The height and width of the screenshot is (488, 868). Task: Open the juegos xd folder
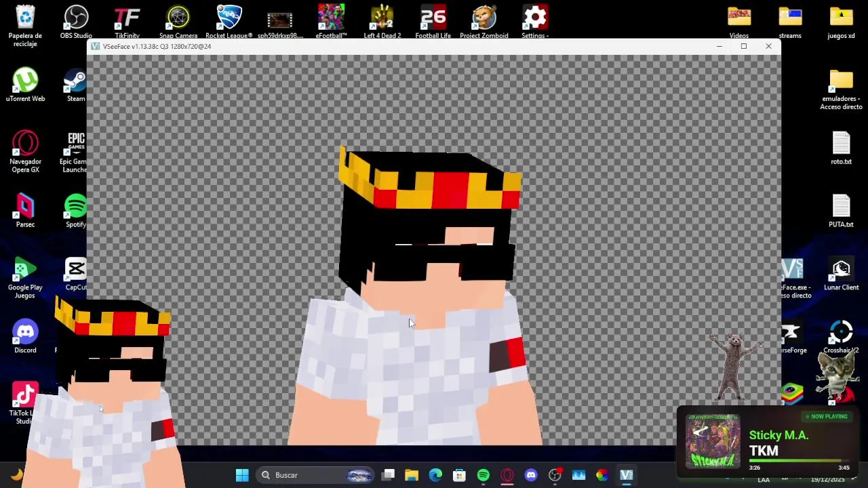[841, 22]
